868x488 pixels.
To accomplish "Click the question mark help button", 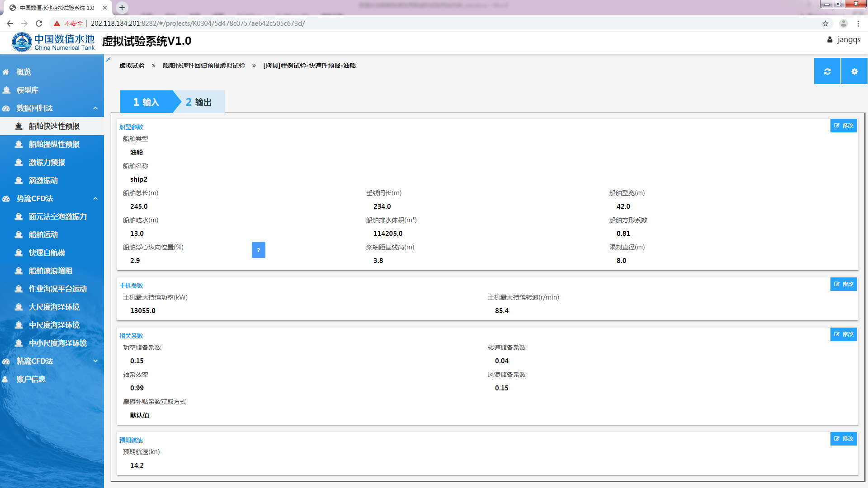I will click(258, 250).
